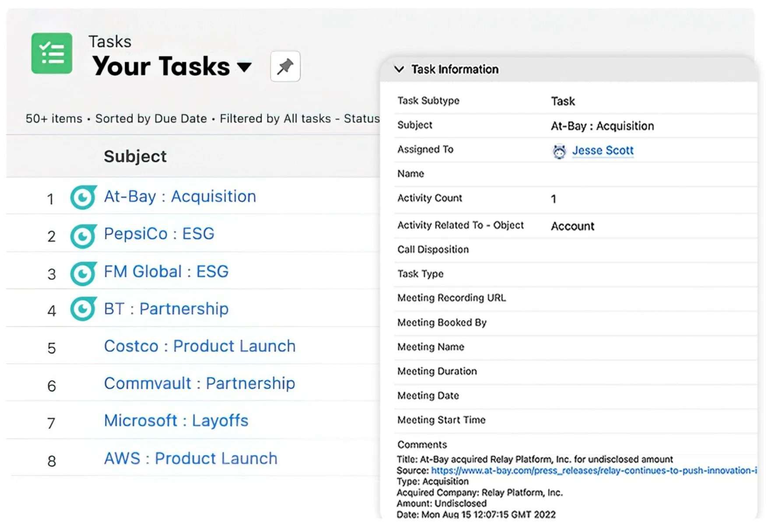Open the Your Tasks list view dropdown
The width and height of the screenshot is (774, 532).
(x=244, y=67)
